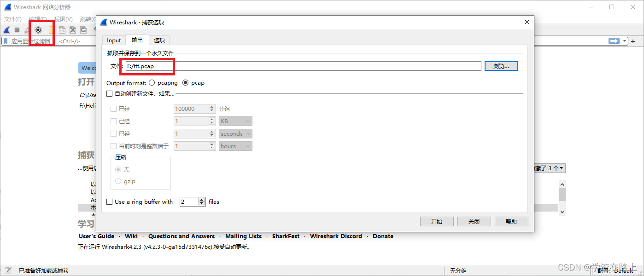Apply display filter with blue arrow button

click(x=614, y=41)
